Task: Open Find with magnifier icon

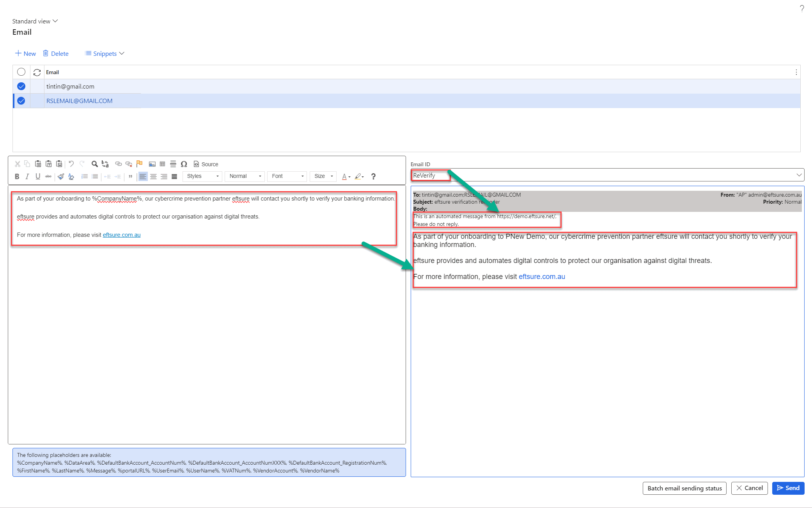Action: 94,164
